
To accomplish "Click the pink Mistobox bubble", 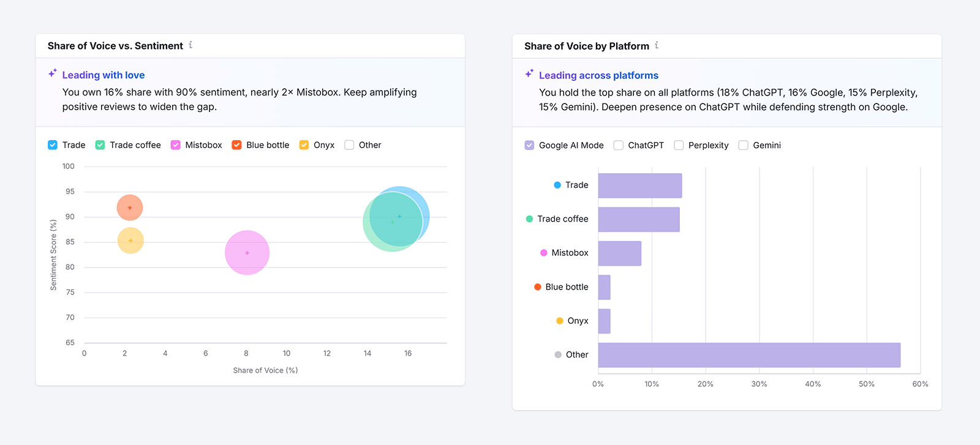I will (247, 252).
